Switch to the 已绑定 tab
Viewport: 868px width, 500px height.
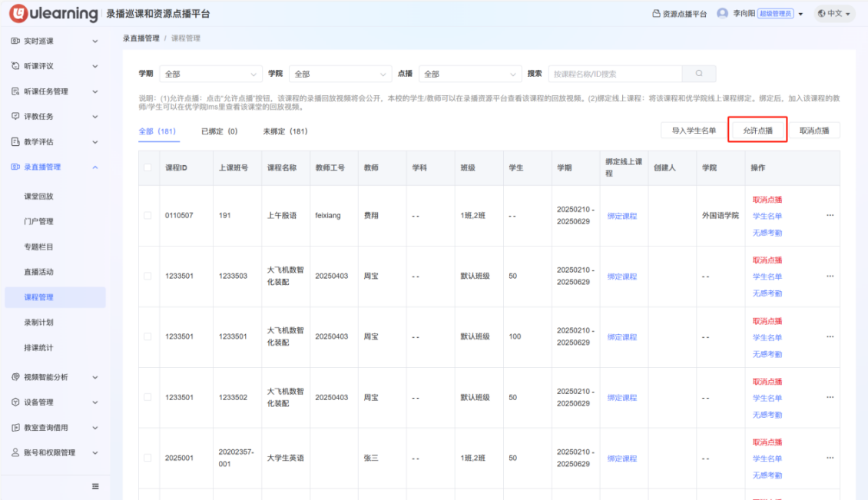point(219,131)
